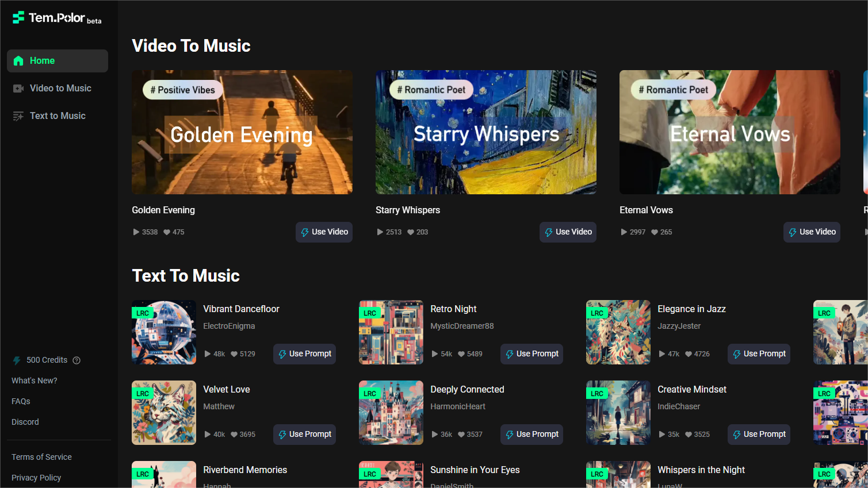Open the Starry Whispers video thumbnail
Viewport: 868px width, 488px height.
(486, 132)
